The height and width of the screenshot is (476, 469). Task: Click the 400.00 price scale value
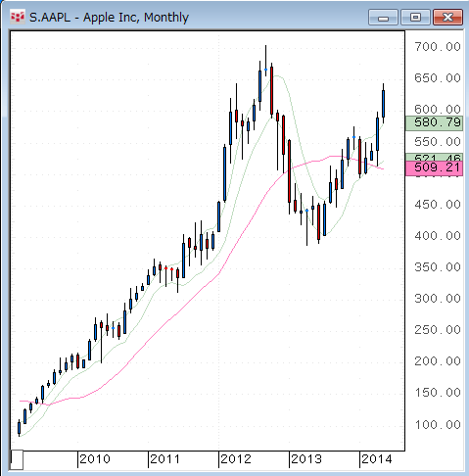click(x=438, y=236)
